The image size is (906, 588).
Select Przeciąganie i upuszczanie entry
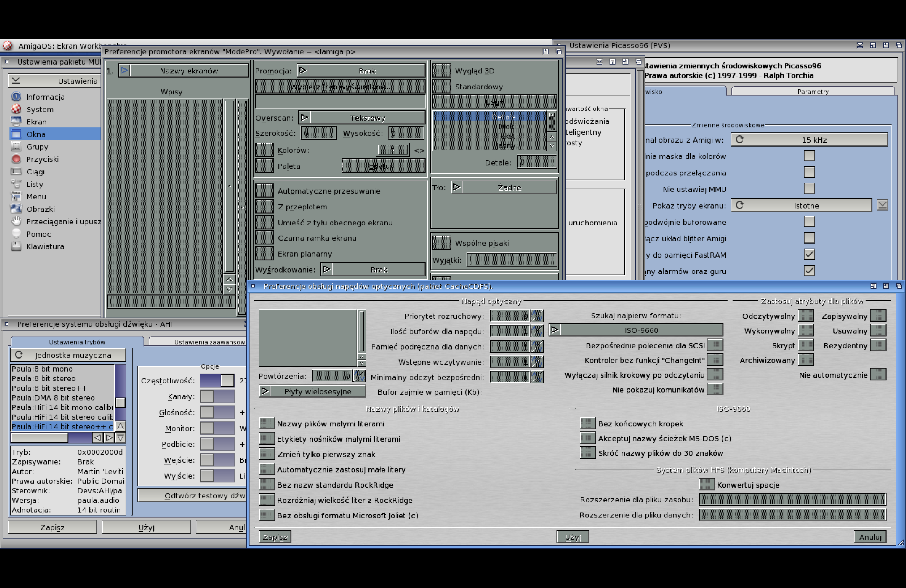(x=55, y=221)
